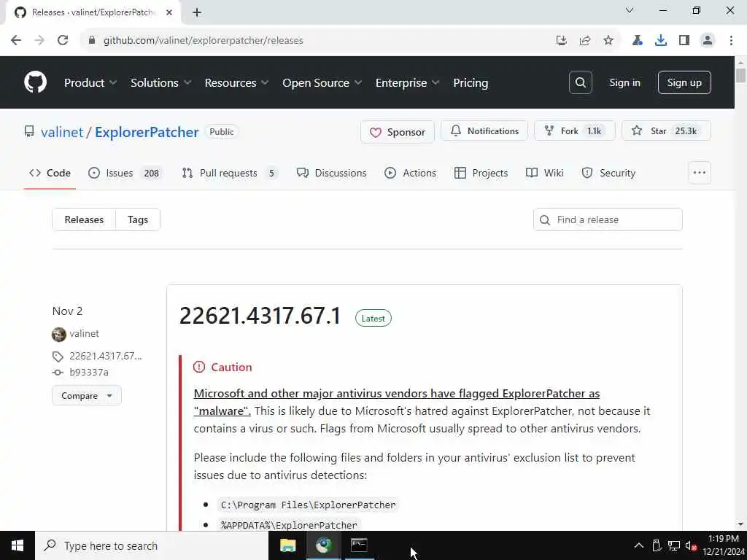The width and height of the screenshot is (747, 560).
Task: Click the share page icon in address bar
Action: 584,40
